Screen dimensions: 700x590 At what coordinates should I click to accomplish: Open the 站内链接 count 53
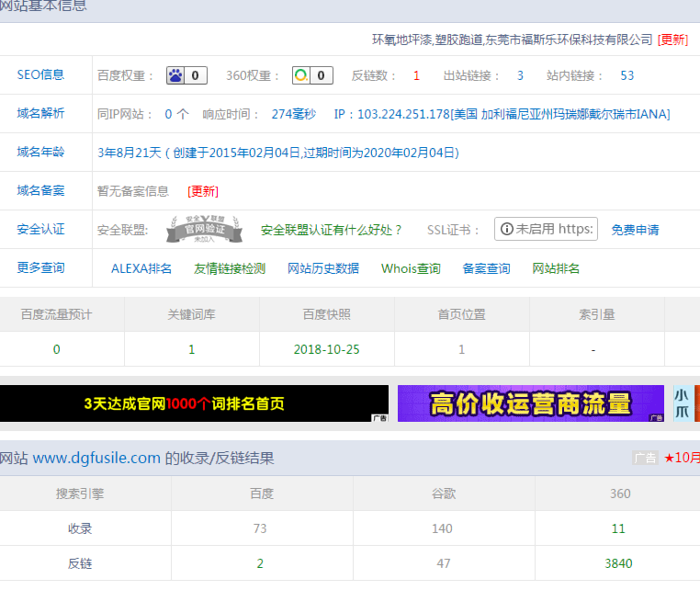(x=627, y=75)
